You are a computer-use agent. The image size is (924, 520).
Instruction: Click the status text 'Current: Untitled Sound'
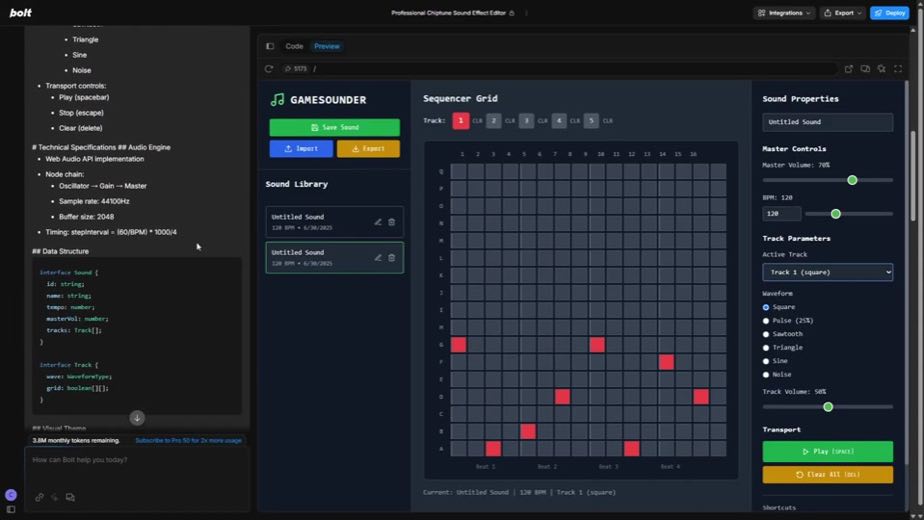[466, 492]
